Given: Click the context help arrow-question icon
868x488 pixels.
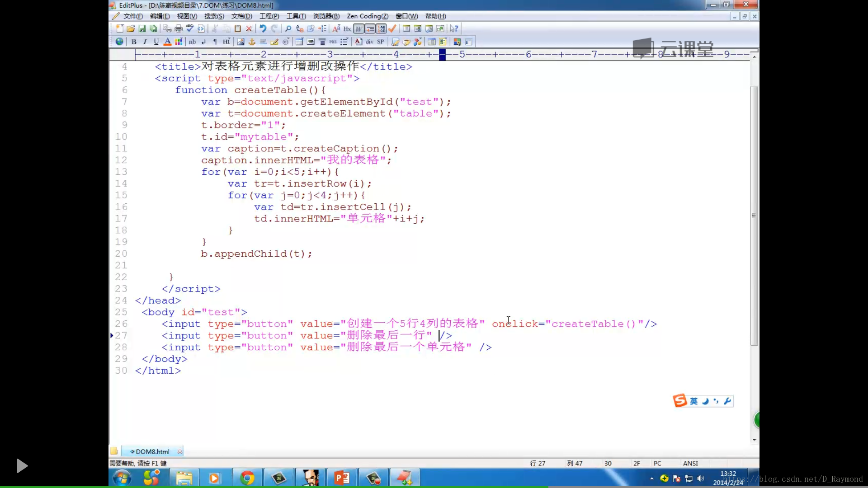Looking at the screenshot, I should [454, 28].
